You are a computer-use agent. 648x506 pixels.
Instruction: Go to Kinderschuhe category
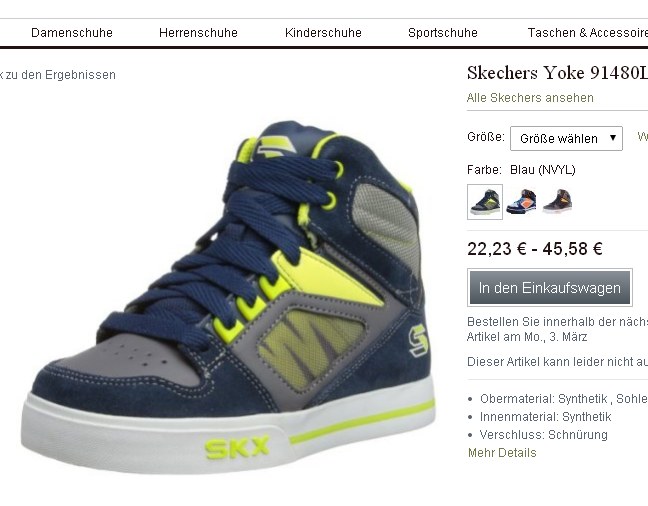tap(323, 33)
